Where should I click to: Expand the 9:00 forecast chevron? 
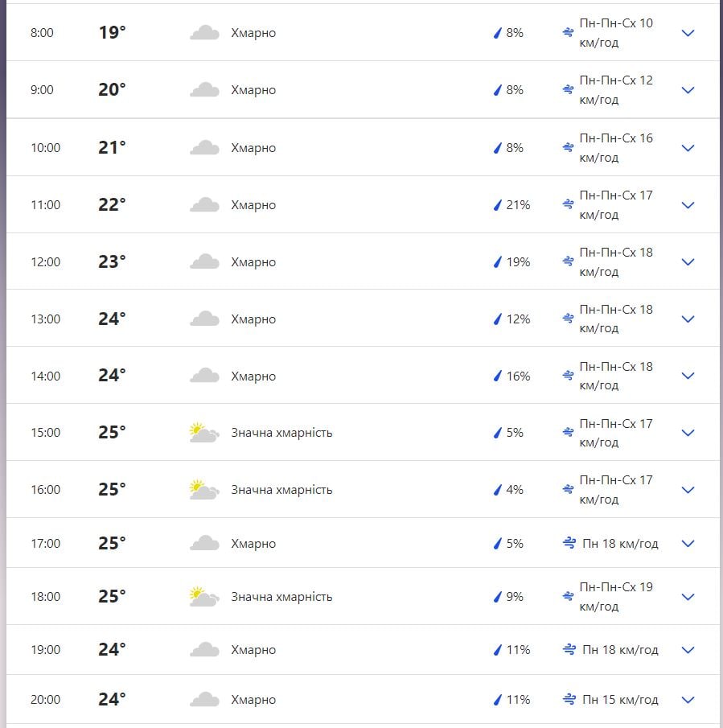688,90
